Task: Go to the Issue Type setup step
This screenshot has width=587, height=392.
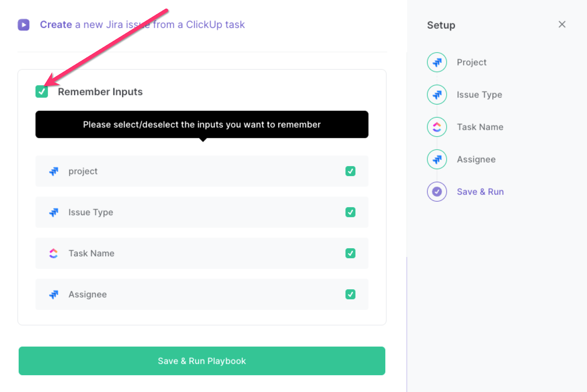Action: click(479, 95)
